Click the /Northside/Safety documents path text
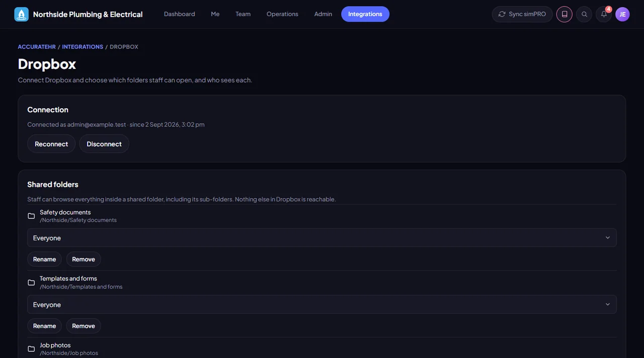644x358 pixels. click(78, 220)
